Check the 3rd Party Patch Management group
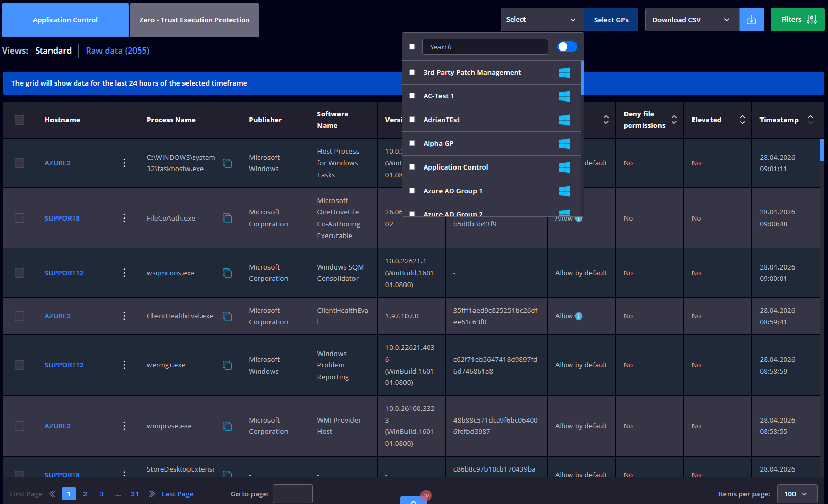Viewport: 828px width, 504px height. pos(412,73)
